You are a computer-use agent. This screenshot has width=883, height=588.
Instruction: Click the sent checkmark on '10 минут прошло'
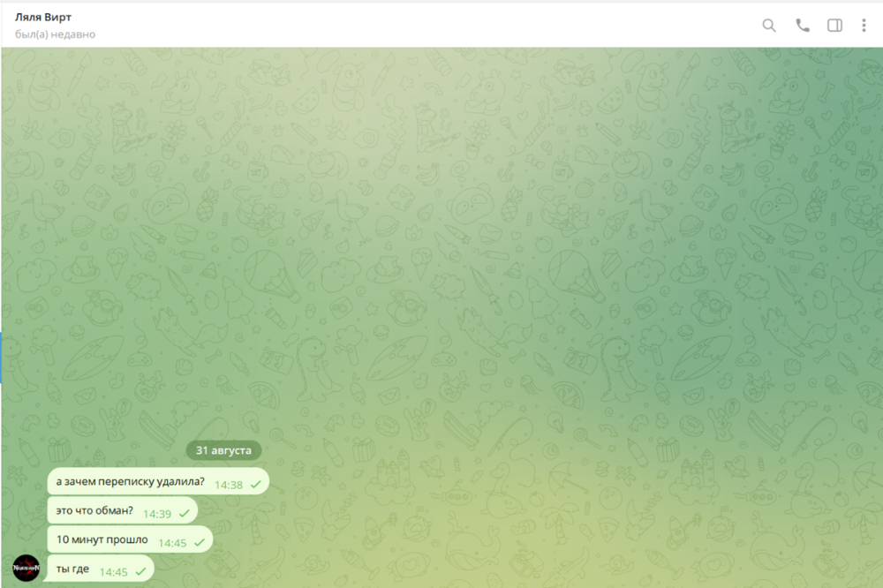coord(200,542)
